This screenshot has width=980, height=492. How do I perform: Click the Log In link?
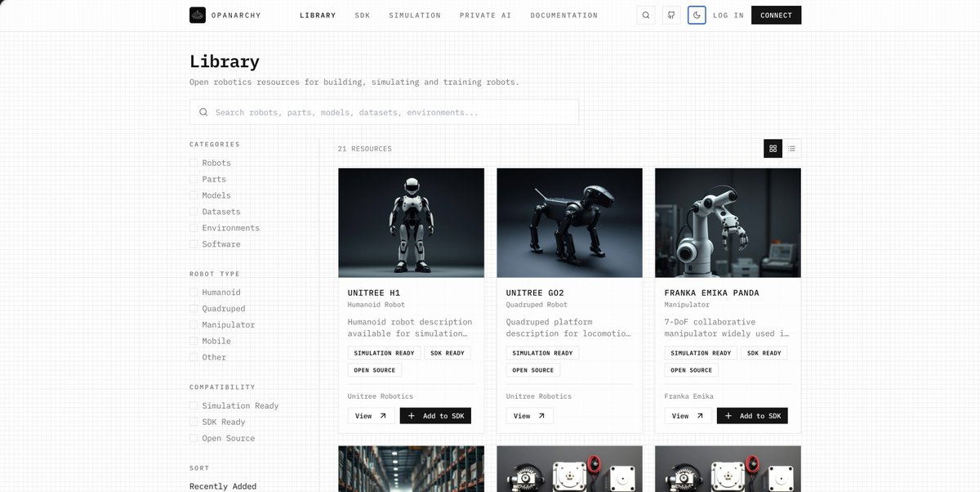[728, 16]
